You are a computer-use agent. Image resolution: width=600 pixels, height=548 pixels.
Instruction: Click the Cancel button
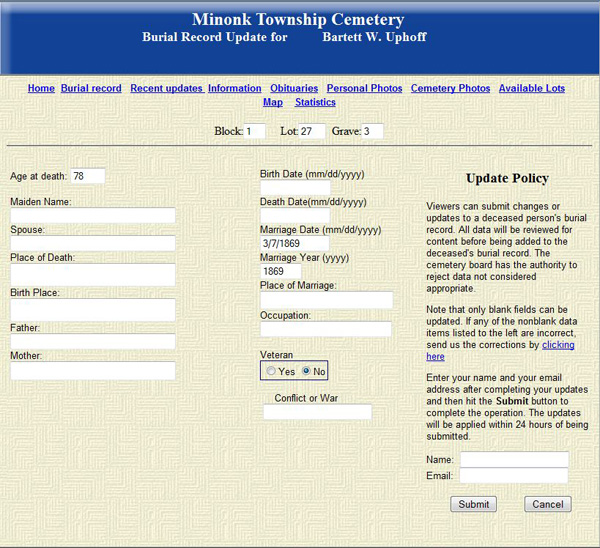point(548,504)
